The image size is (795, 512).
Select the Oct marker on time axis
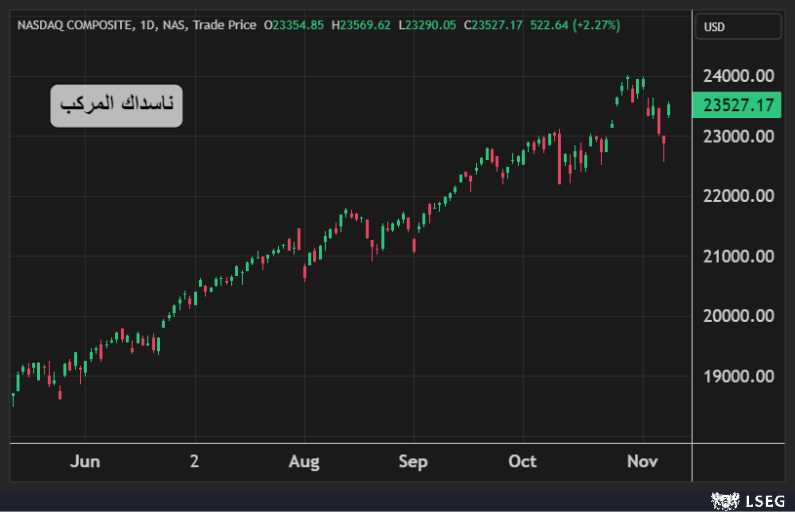(x=522, y=461)
